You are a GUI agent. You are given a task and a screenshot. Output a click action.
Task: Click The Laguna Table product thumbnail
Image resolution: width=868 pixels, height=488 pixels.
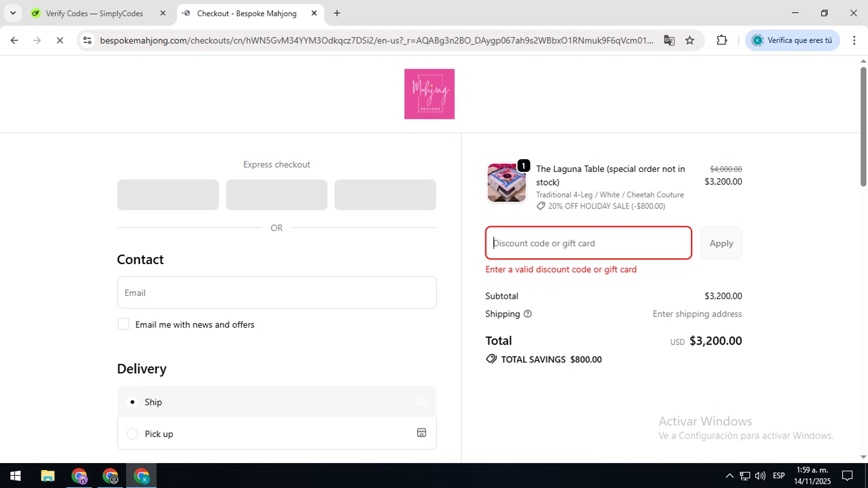(507, 183)
